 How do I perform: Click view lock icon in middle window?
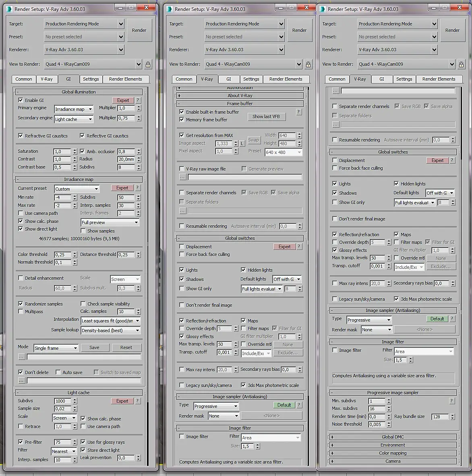click(x=308, y=64)
